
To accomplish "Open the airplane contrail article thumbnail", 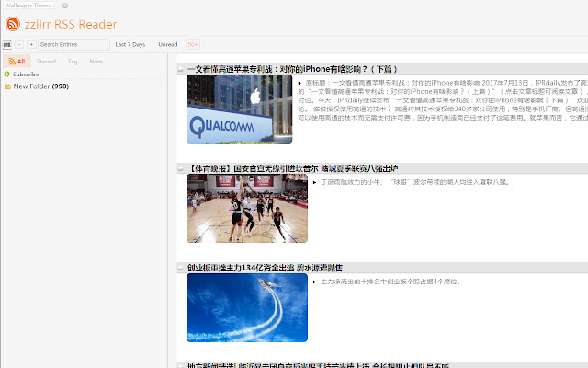I will click(x=247, y=307).
